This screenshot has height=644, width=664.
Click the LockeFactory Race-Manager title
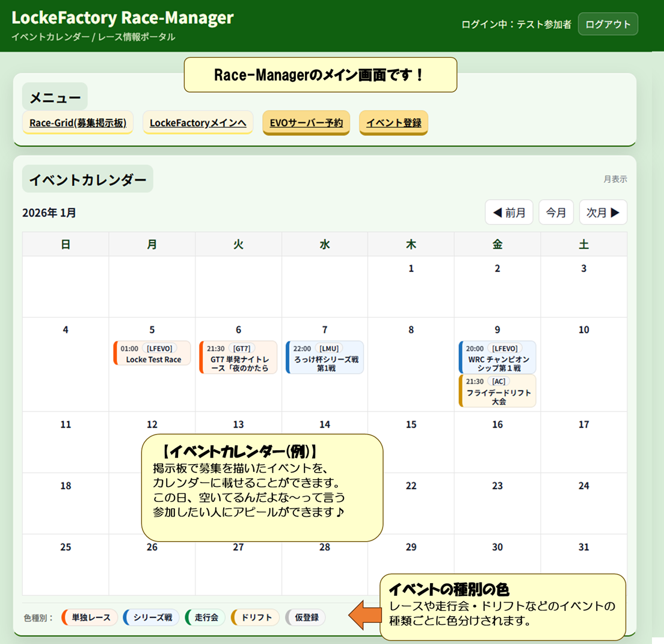click(x=122, y=17)
